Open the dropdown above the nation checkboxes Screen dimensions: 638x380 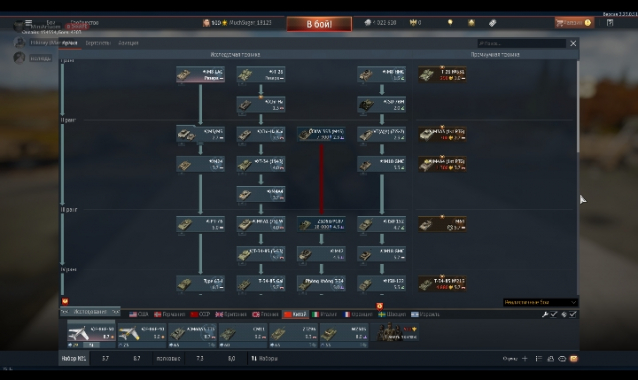[x=540, y=302]
